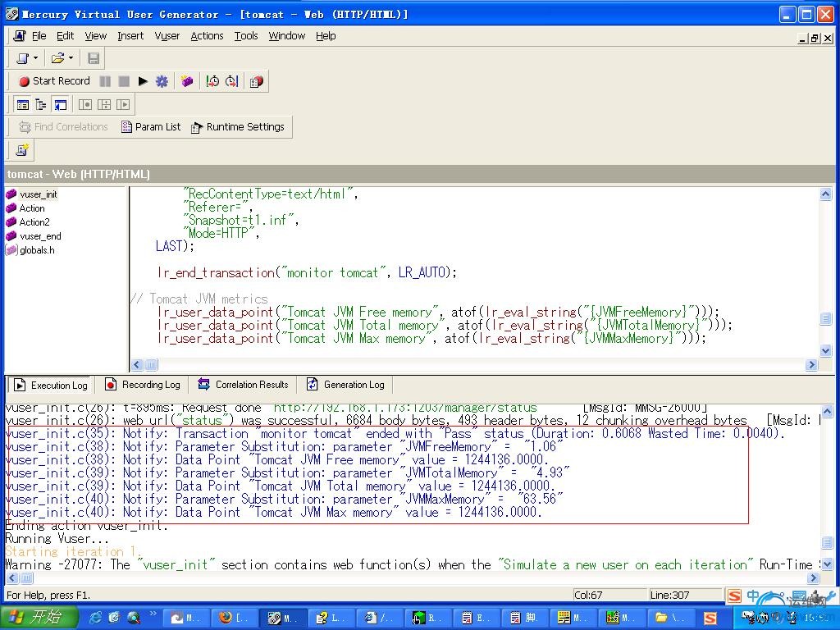Insert a start transaction with stopwatch icon
The width and height of the screenshot is (840, 630).
coord(212,81)
